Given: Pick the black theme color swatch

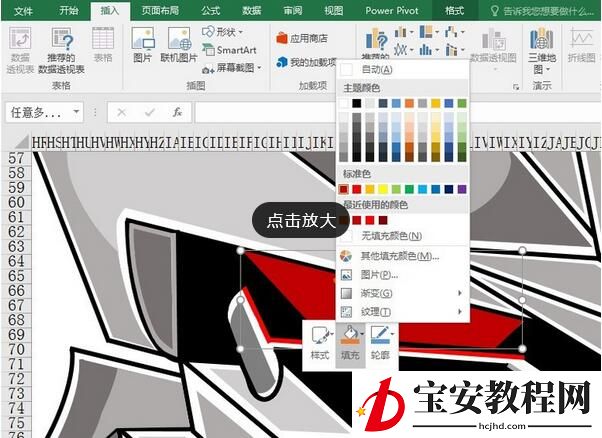Looking at the screenshot, I should tap(357, 103).
